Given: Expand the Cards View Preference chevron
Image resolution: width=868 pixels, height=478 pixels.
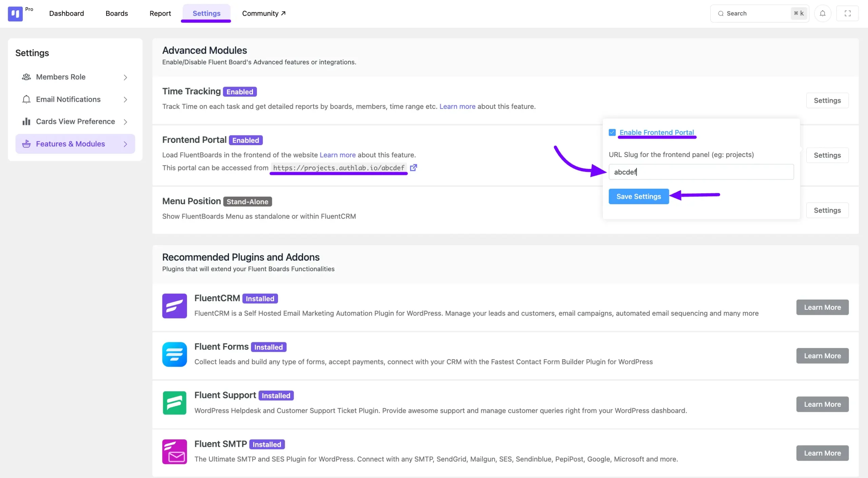Looking at the screenshot, I should pos(125,122).
